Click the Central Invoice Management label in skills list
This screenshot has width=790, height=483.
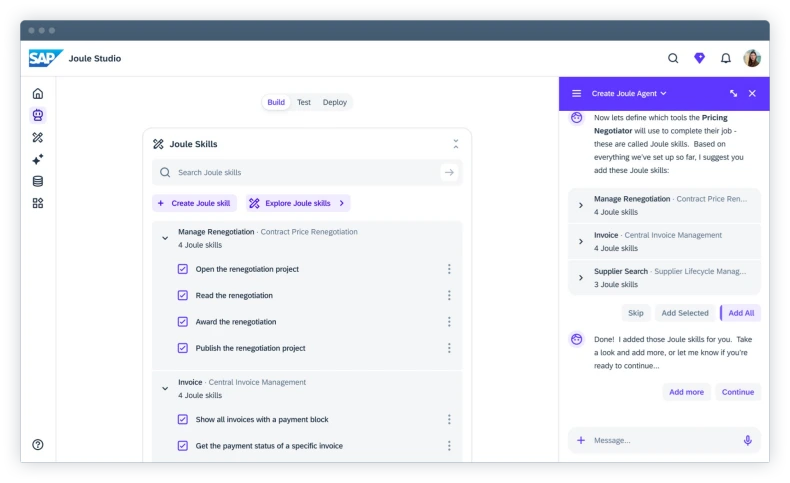coord(257,382)
